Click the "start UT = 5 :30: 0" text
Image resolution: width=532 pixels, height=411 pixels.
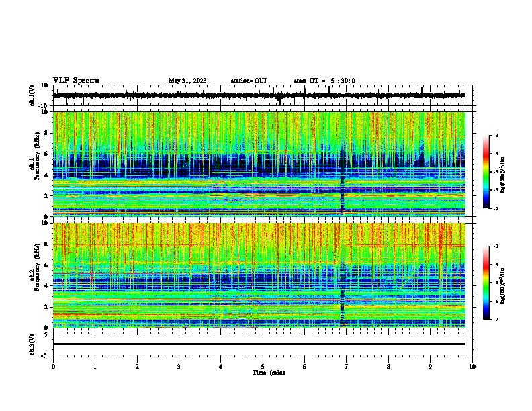click(x=324, y=81)
